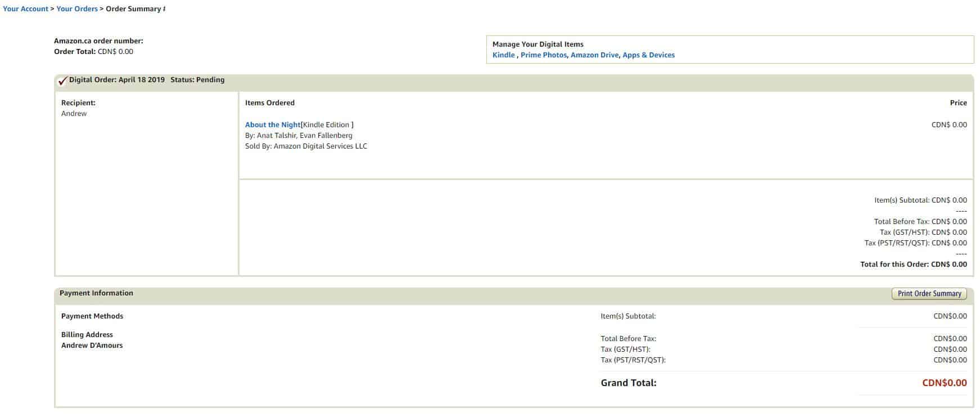Select Total Before Tax: CDN$ 0.00 in order box
This screenshot has height=417, width=980.
pyautogui.click(x=920, y=222)
